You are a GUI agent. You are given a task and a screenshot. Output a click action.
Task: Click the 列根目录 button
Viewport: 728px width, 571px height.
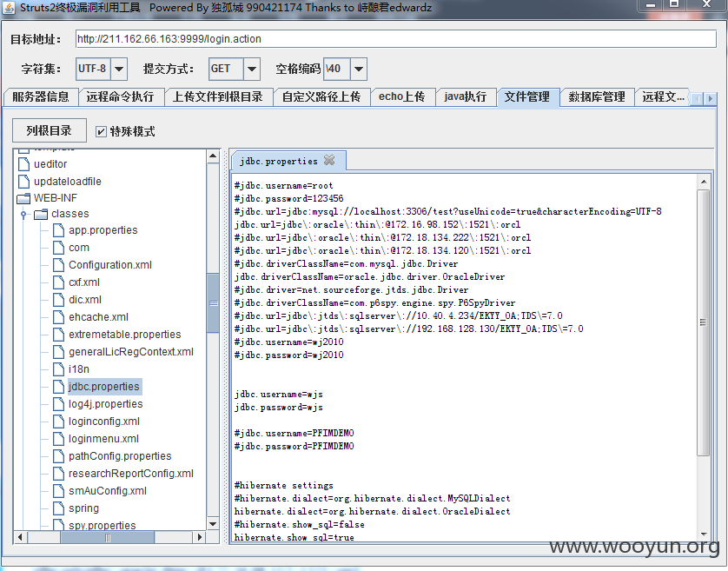50,130
